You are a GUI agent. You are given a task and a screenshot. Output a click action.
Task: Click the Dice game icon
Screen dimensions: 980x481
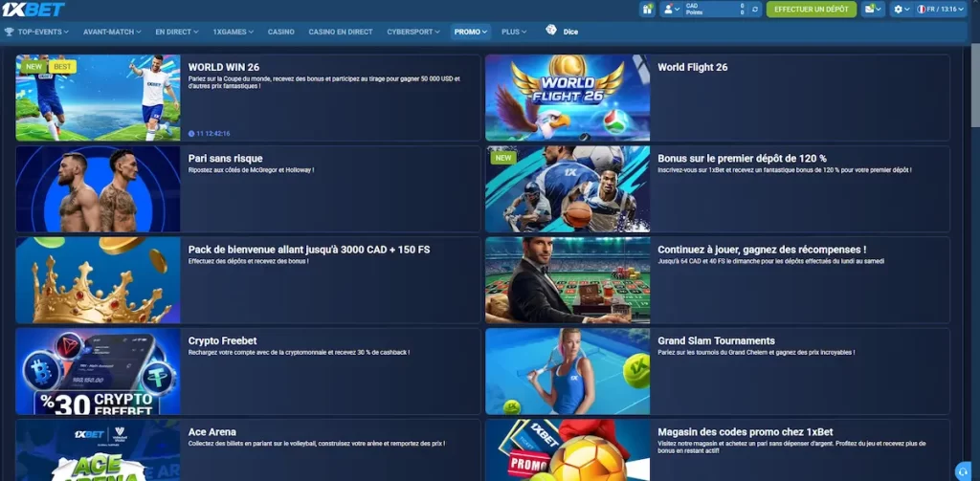point(551,30)
